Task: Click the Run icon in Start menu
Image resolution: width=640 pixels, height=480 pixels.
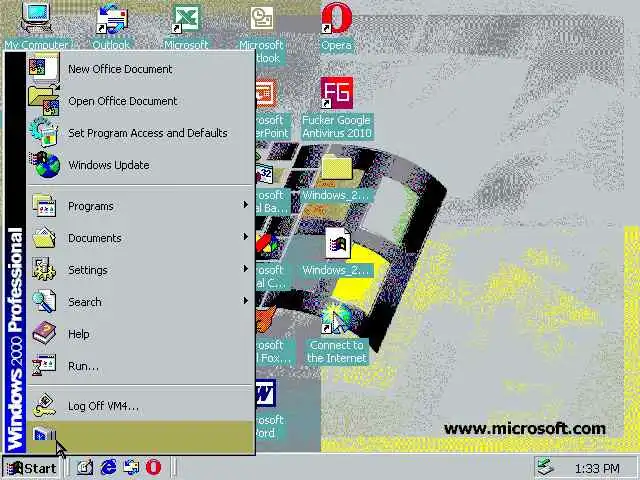Action: (44, 365)
